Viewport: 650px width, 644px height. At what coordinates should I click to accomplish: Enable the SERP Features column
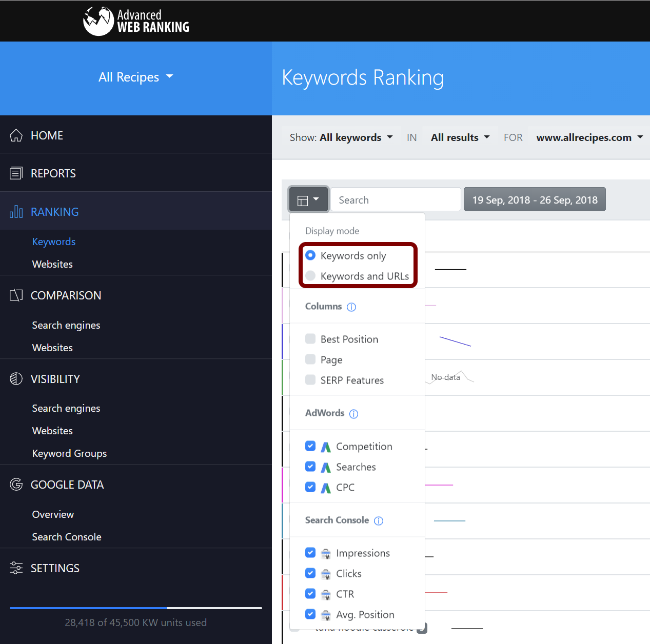tap(310, 379)
